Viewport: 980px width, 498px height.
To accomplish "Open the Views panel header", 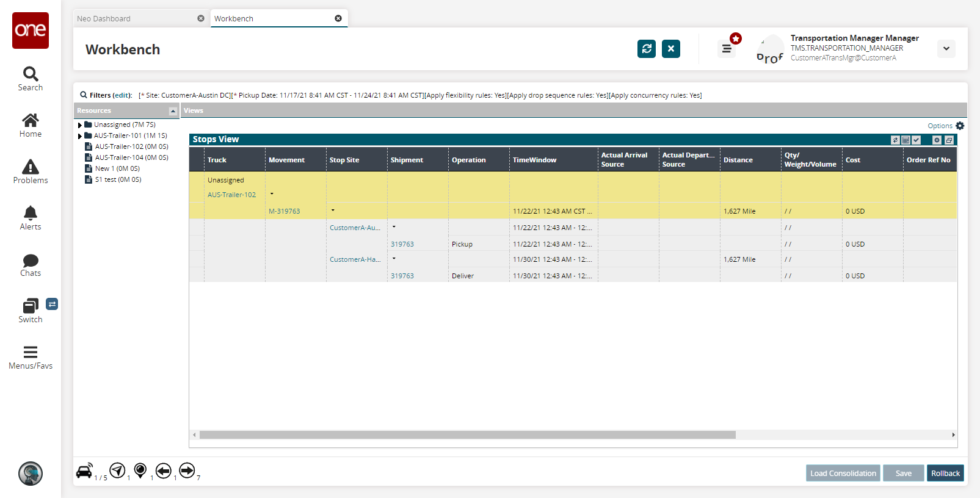I will click(574, 110).
